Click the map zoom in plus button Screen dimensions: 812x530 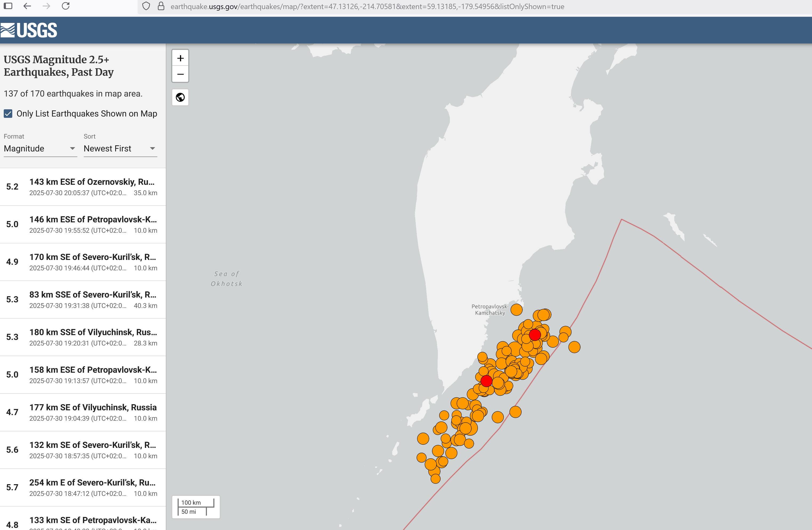click(180, 58)
